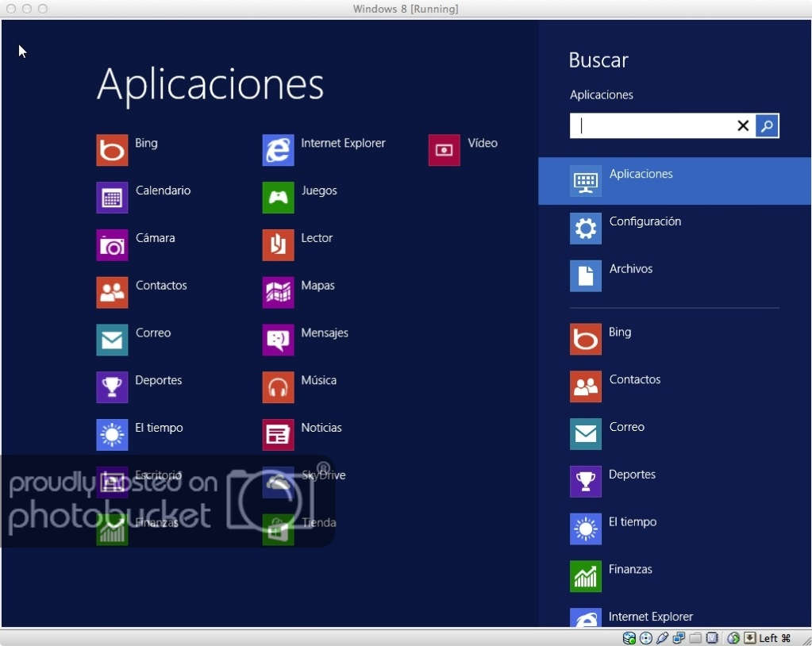Clear the search box with the X
Screen dimensions: 812x646
[x=743, y=125]
